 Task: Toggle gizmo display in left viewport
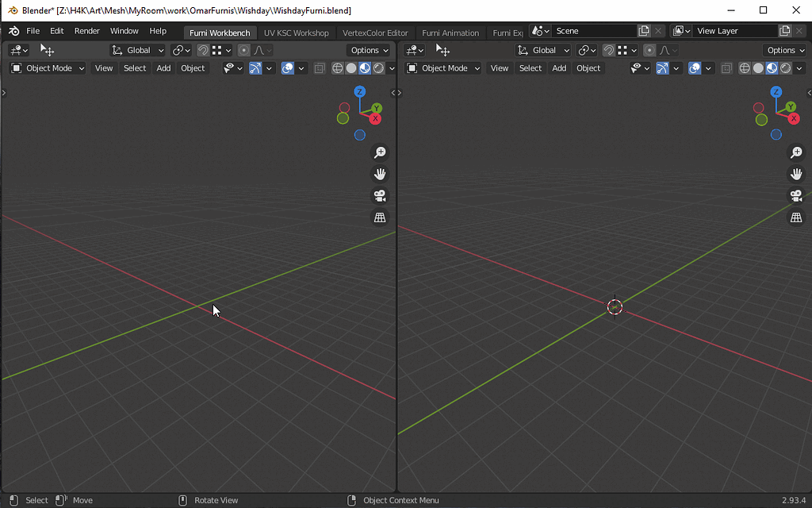click(x=255, y=68)
